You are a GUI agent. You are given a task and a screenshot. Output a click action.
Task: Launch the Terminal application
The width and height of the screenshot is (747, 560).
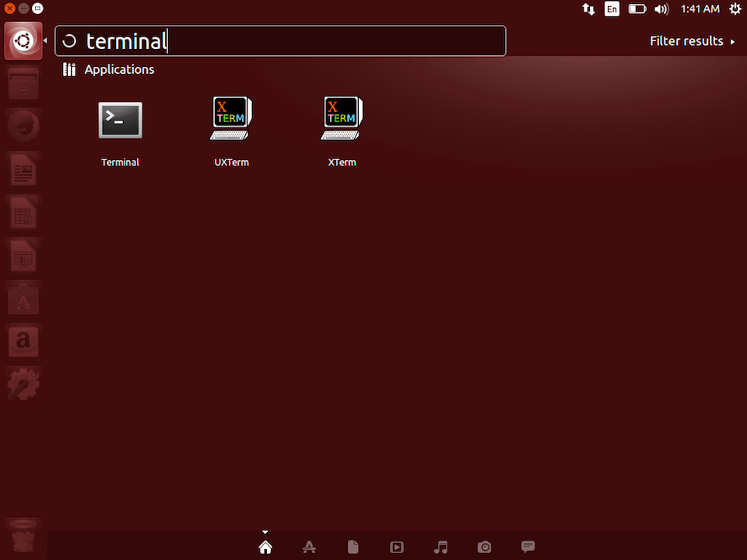point(120,121)
